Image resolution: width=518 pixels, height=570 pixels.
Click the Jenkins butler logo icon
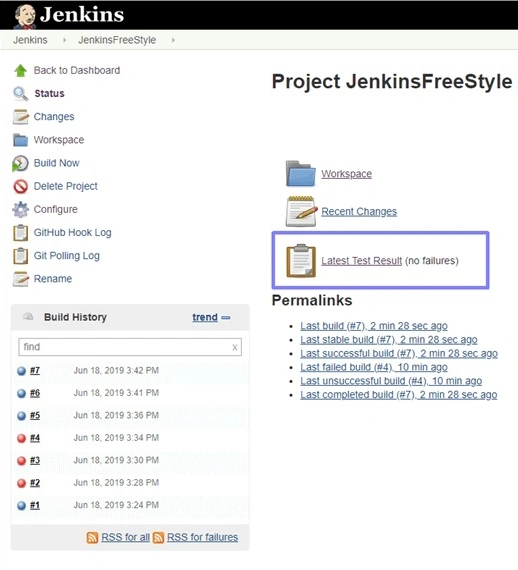point(25,16)
